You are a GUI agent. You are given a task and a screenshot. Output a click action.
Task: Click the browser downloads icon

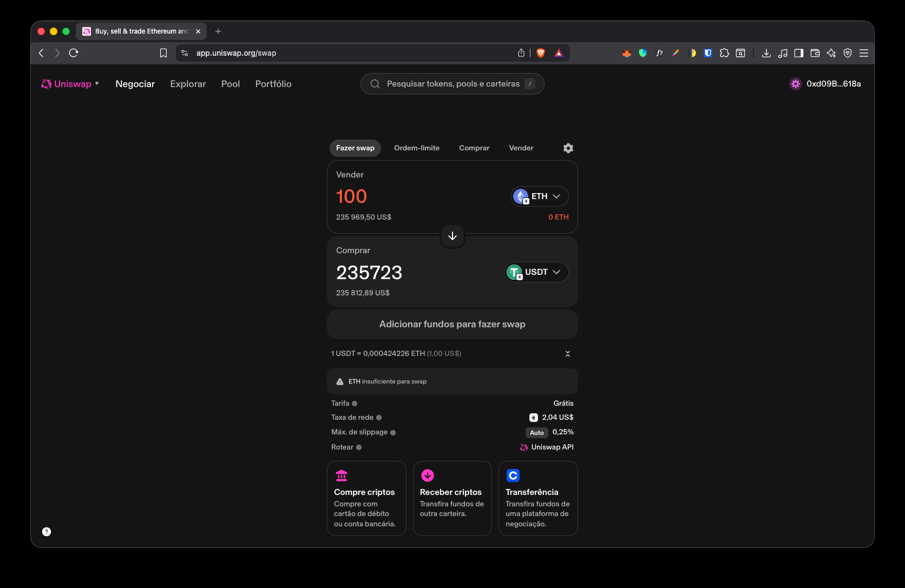(766, 53)
